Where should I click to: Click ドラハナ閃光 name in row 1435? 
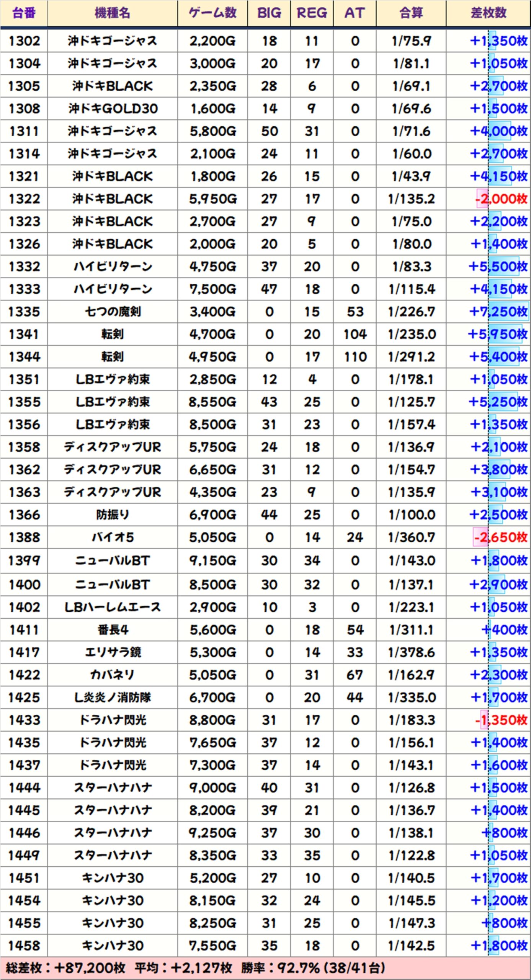113,743
